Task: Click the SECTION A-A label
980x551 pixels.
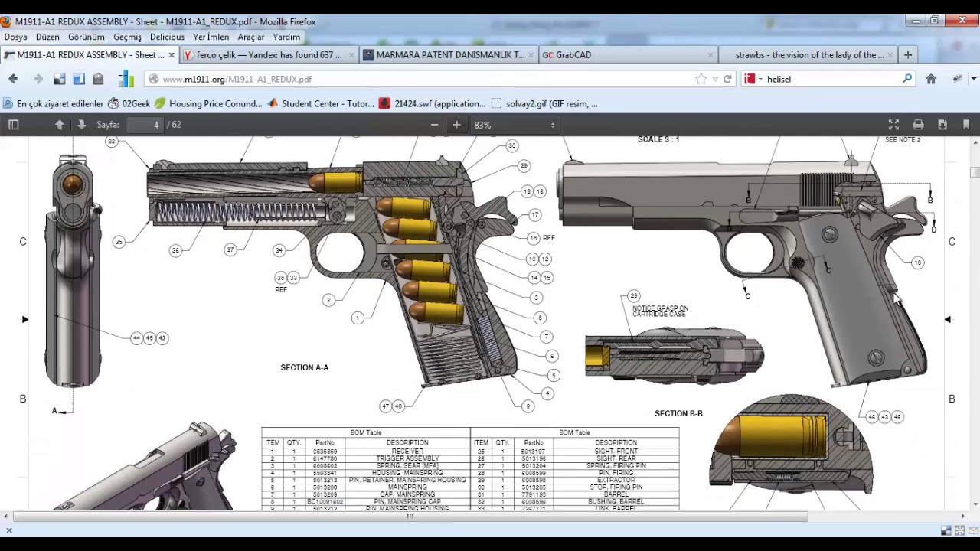Action: coord(304,367)
